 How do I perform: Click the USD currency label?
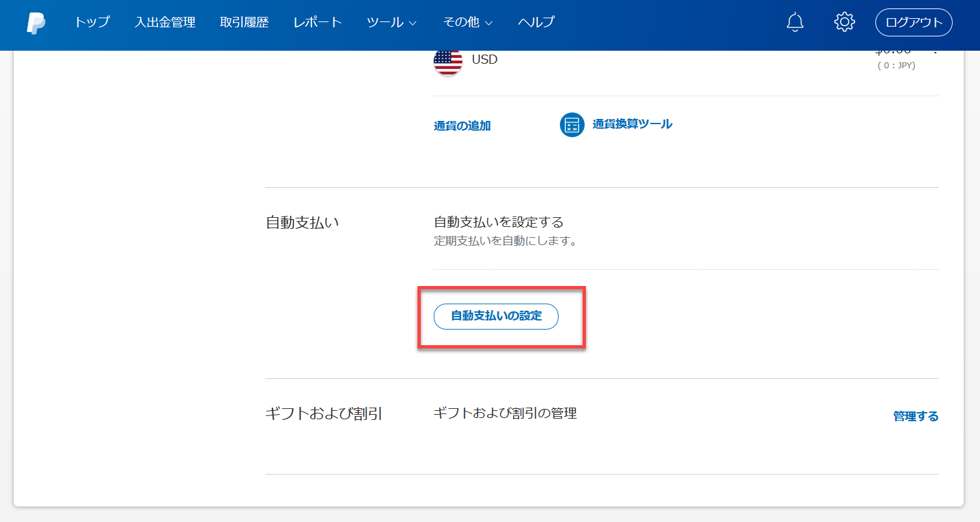[484, 60]
